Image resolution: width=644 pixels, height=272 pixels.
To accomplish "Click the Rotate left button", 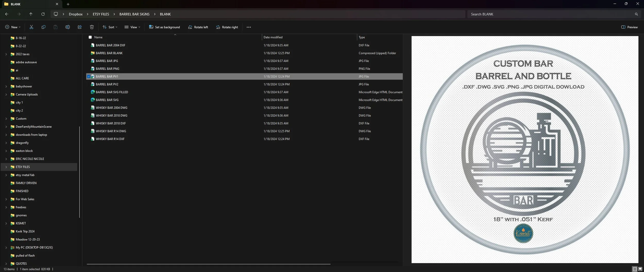I will 198,27.
